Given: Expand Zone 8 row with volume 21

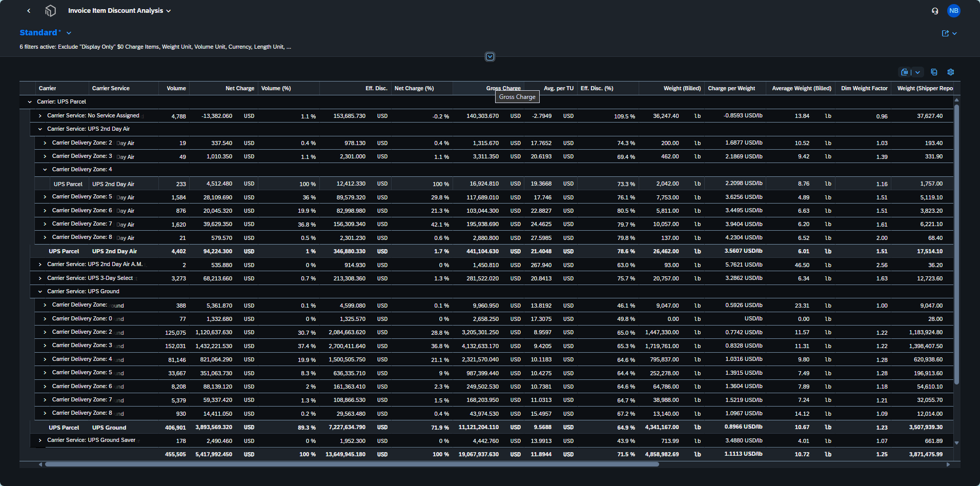Looking at the screenshot, I should click(x=45, y=237).
